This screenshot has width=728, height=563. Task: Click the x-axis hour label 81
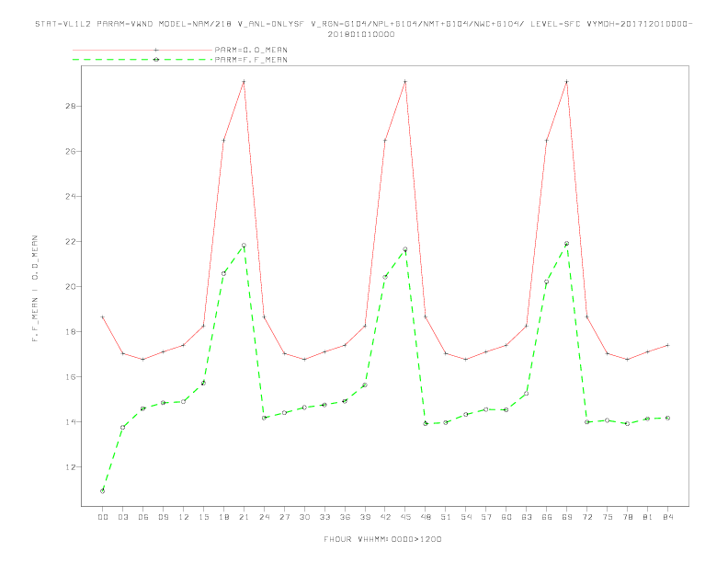click(648, 517)
